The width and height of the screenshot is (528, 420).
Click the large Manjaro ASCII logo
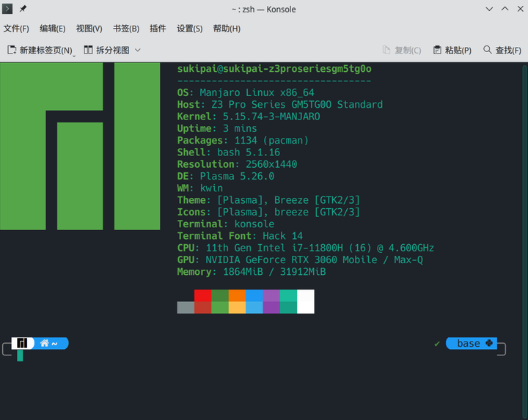point(80,147)
